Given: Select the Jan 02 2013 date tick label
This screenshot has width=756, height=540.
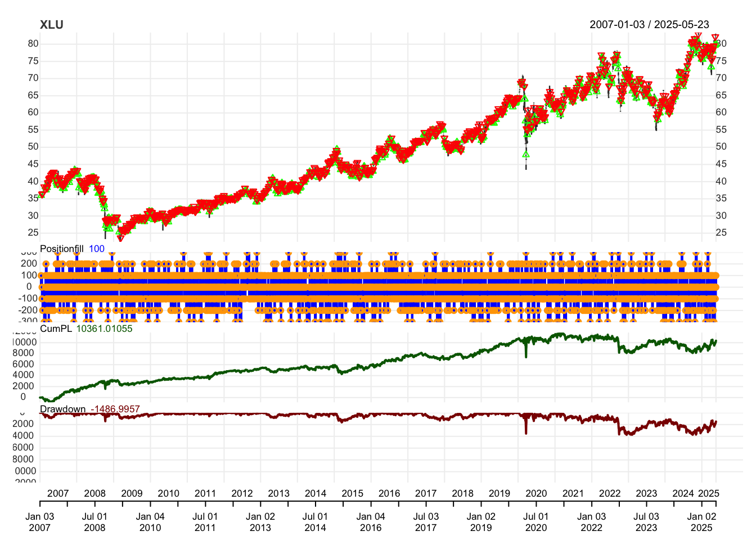Looking at the screenshot, I should coord(260,522).
